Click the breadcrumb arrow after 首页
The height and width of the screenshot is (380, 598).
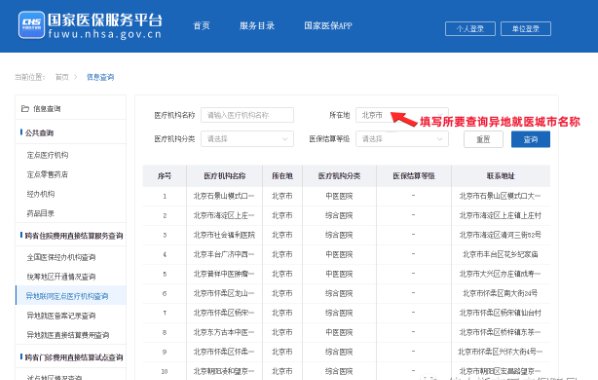(x=76, y=77)
